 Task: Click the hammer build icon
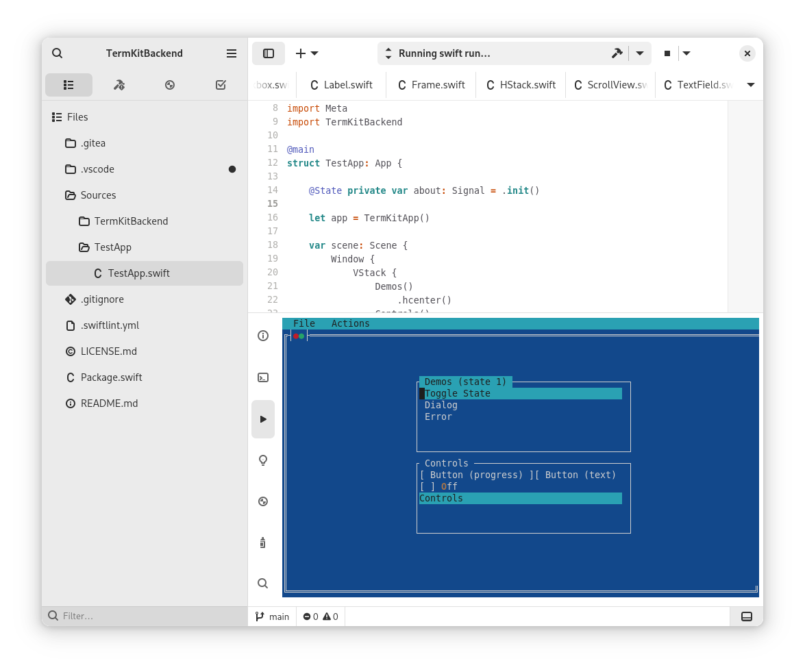(x=617, y=53)
